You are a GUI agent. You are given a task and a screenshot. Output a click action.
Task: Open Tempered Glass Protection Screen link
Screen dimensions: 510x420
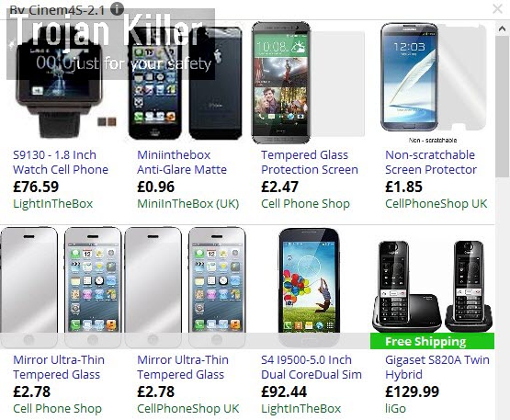[310, 162]
